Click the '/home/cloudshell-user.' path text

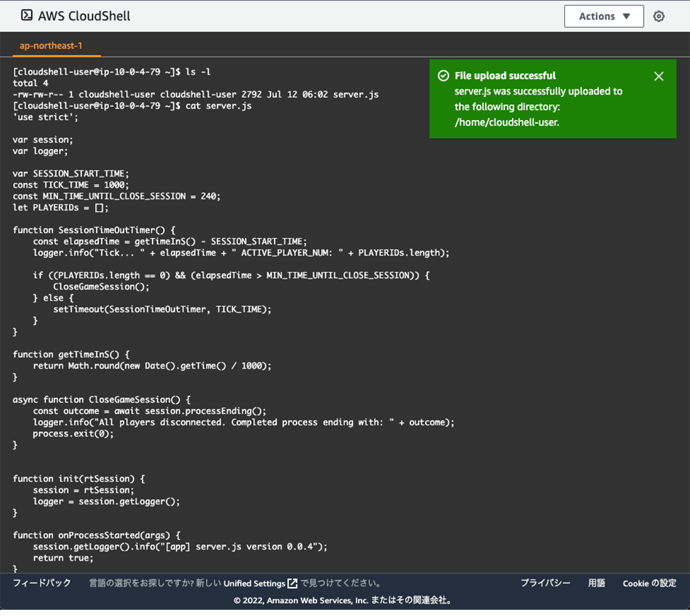pos(507,122)
